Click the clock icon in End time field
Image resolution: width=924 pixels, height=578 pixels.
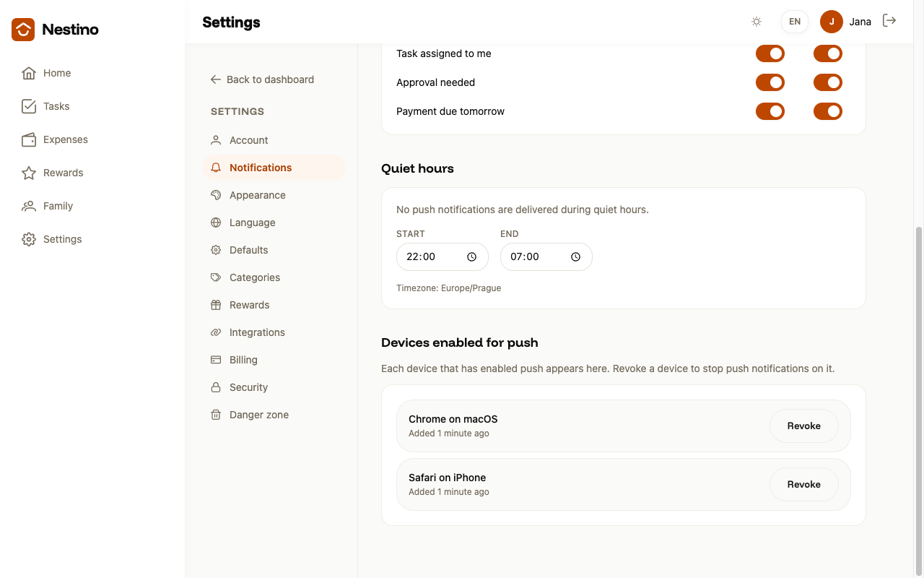(576, 256)
